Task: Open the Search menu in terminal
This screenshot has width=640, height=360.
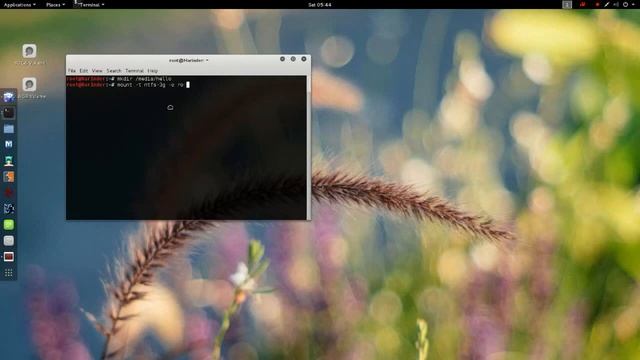Action: 114,71
